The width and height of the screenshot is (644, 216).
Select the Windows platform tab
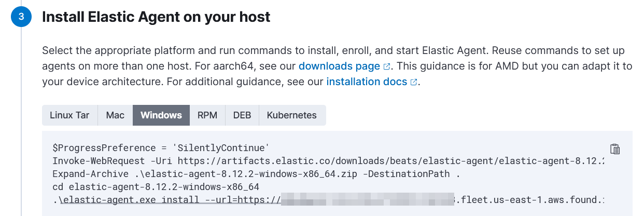click(x=161, y=115)
